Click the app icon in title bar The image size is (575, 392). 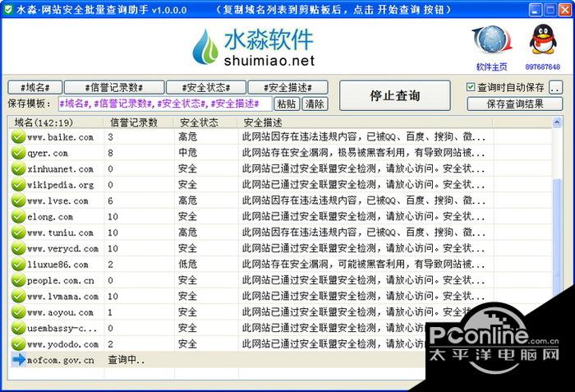(7, 9)
